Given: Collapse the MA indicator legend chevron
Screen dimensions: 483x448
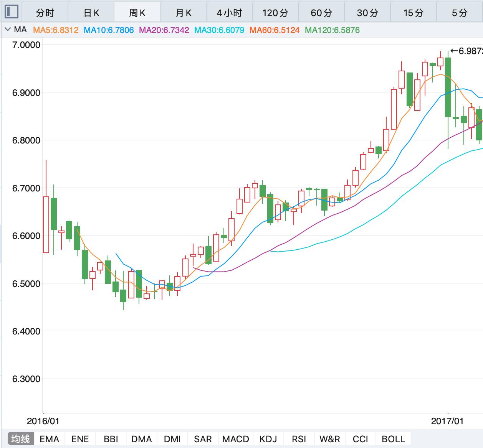Looking at the screenshot, I should pyautogui.click(x=8, y=30).
